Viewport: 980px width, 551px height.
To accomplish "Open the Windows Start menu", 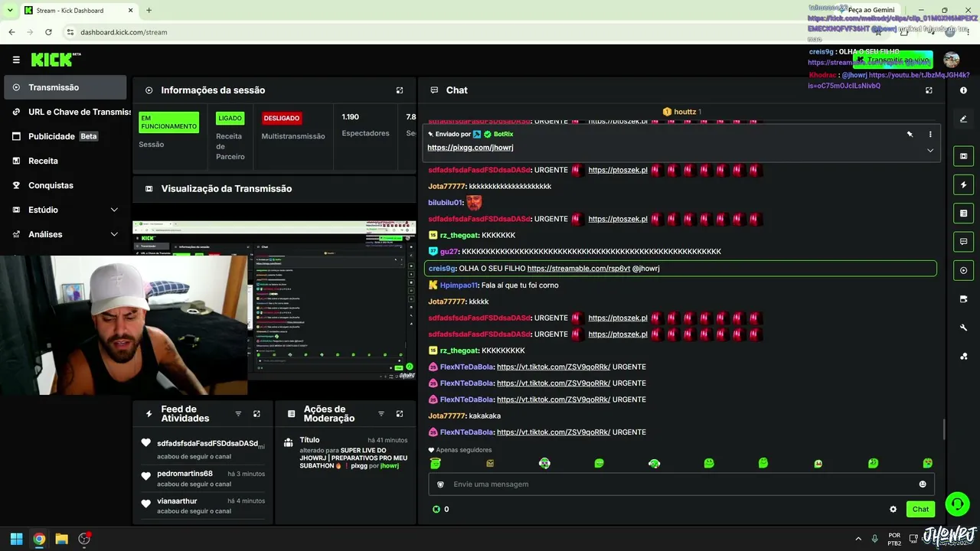I will [x=16, y=539].
